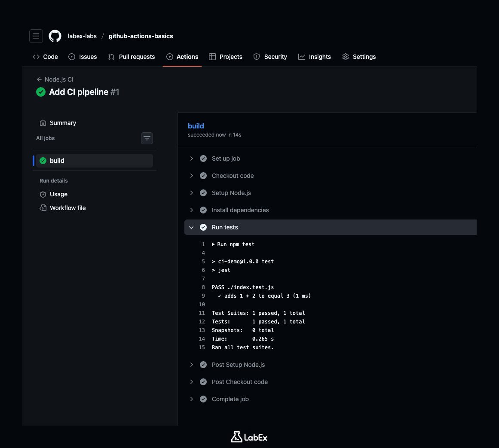This screenshot has width=499, height=448.
Task: Click the home icon next to Summary
Action: point(43,123)
